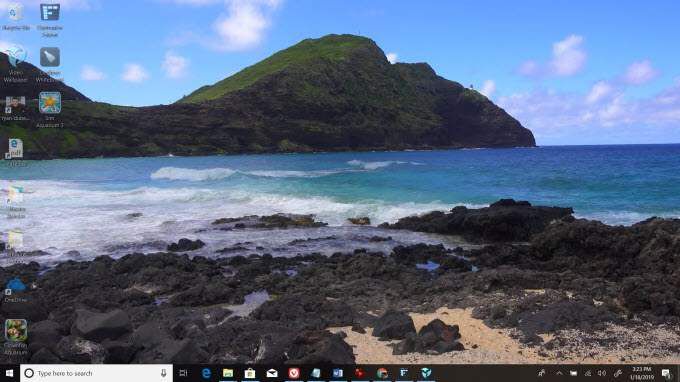Open the People icon in system tray

pyautogui.click(x=542, y=373)
